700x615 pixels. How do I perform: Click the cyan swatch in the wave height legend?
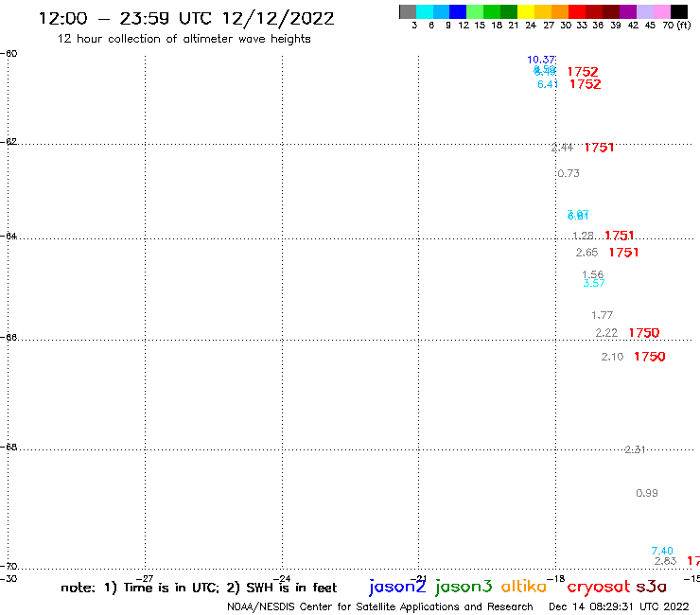425,11
